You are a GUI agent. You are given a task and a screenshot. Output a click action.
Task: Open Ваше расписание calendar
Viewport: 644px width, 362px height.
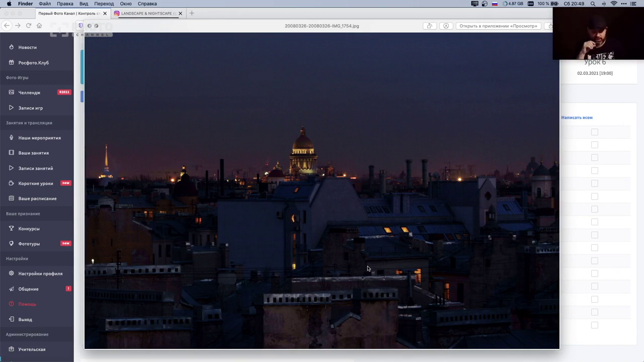click(37, 199)
